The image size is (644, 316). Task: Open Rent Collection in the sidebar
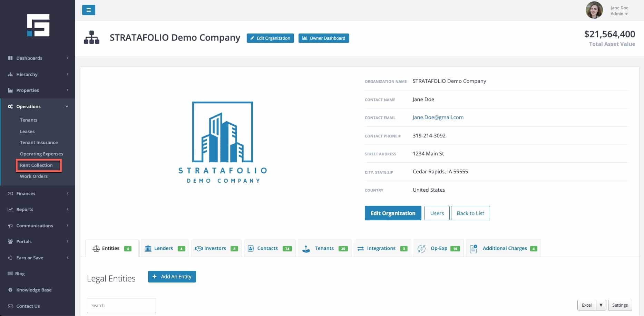36,165
